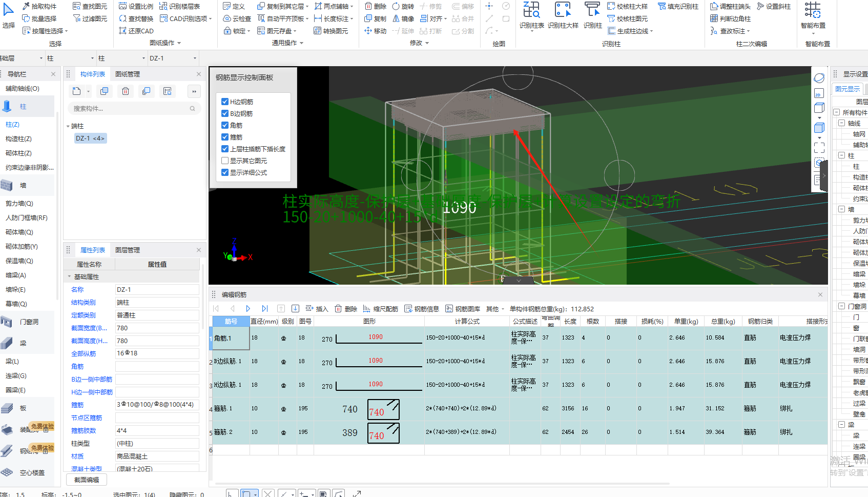Click 填充识别柱 fill recognize tool
Image resolution: width=868 pixels, height=497 pixels.
pos(678,6)
